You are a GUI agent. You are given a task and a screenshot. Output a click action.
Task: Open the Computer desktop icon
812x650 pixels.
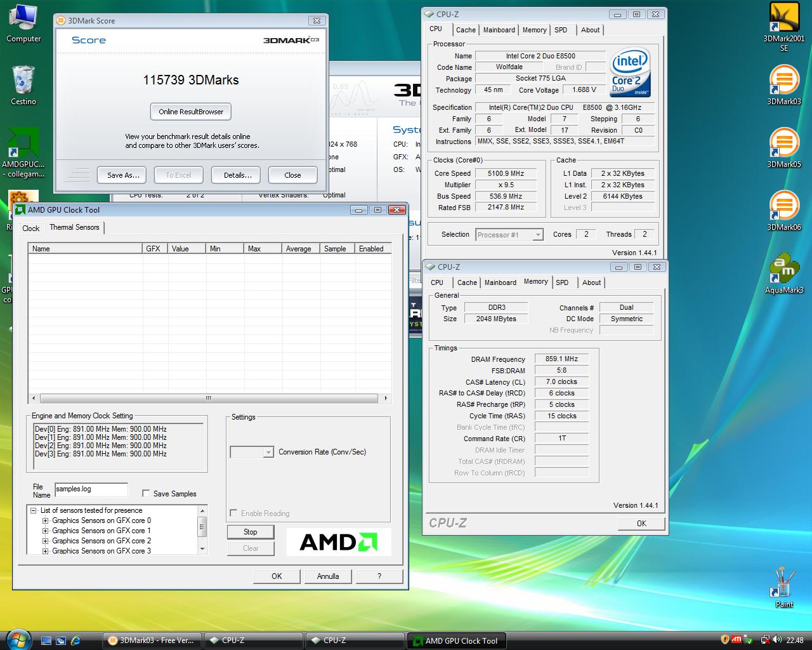pos(23,23)
